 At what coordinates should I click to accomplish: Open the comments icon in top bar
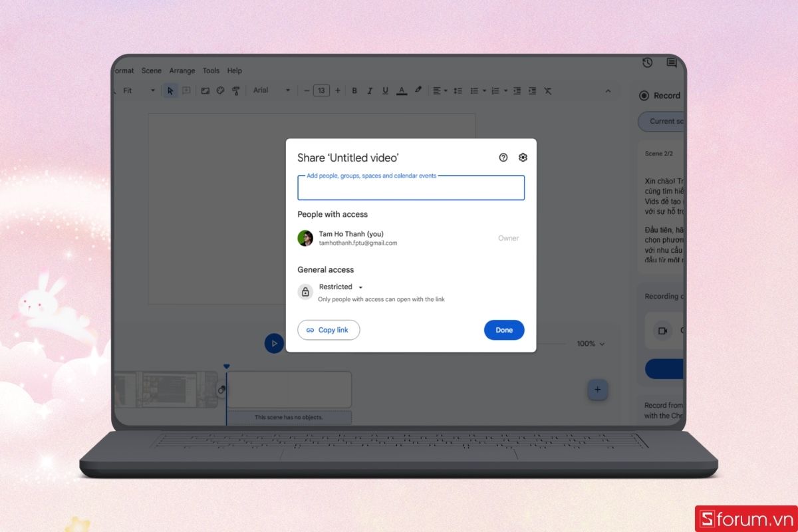click(672, 63)
